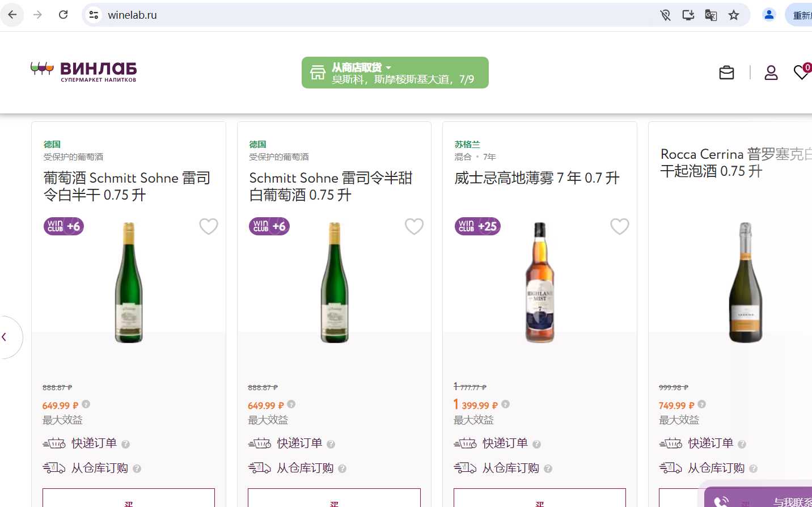This screenshot has width=812, height=507.
Task: Click the translate page icon in address bar
Action: click(x=710, y=15)
